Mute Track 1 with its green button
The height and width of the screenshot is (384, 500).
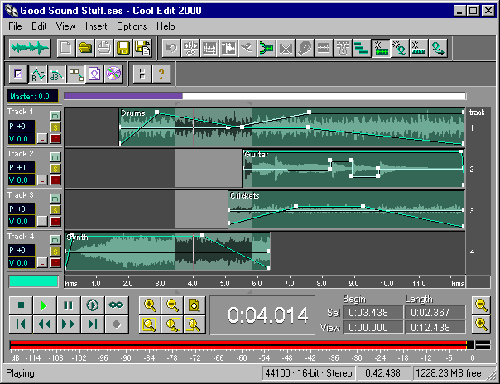point(55,115)
